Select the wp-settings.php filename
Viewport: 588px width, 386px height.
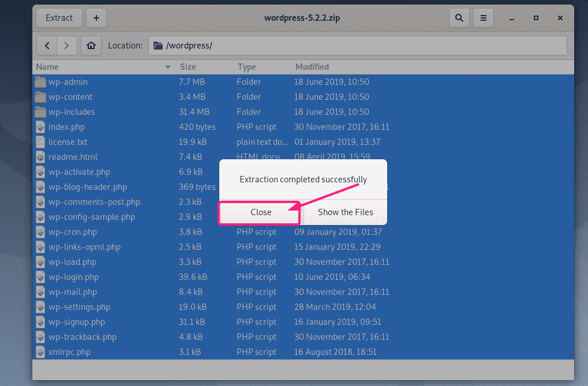[x=79, y=307]
